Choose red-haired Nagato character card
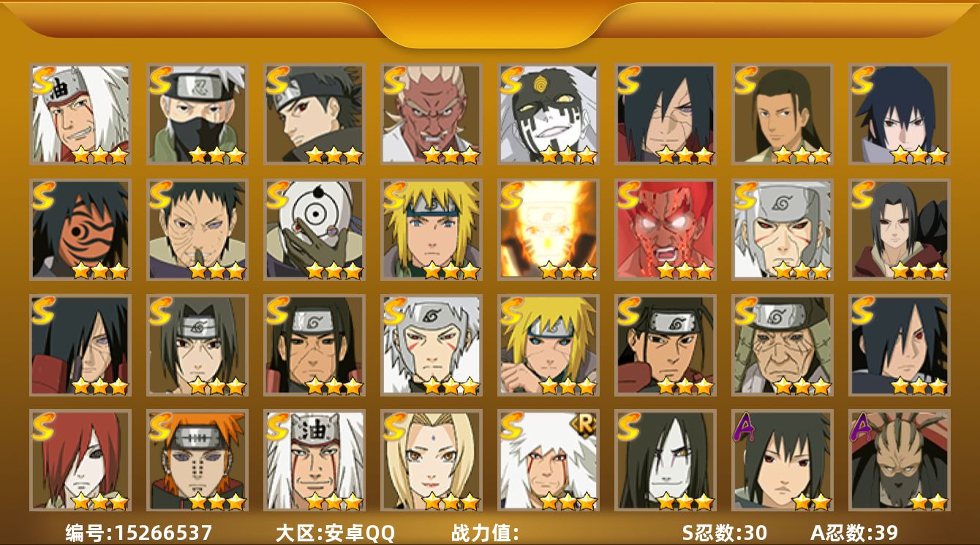 pyautogui.click(x=80, y=460)
